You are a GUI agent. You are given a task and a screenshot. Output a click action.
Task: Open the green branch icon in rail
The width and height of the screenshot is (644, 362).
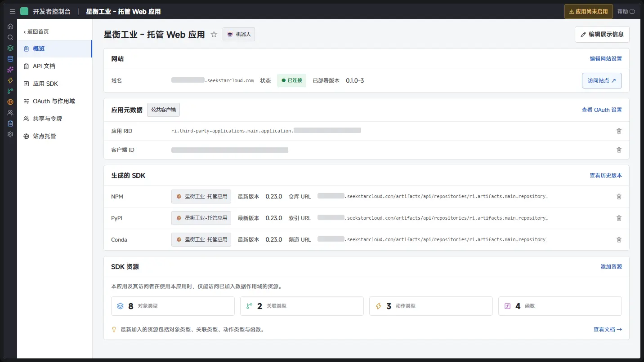point(10,91)
